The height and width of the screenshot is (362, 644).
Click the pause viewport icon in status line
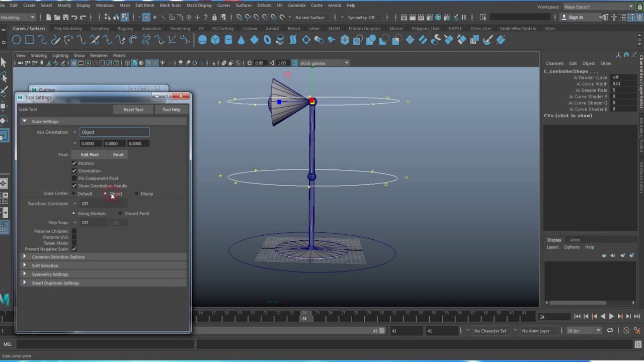point(463,17)
